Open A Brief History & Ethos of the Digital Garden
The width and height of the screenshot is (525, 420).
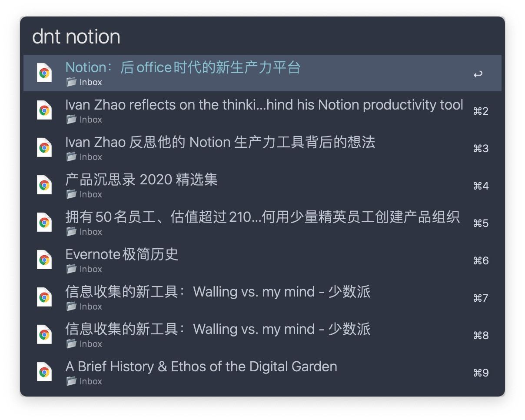click(262, 372)
